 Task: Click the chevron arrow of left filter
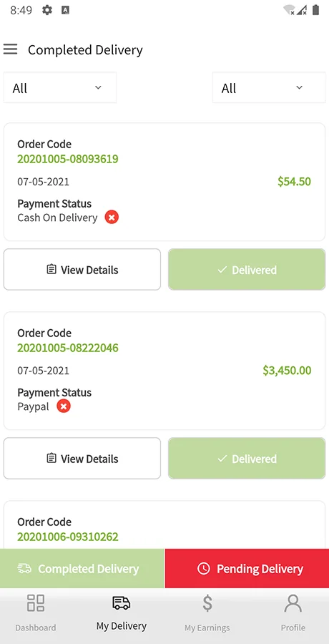[x=98, y=87]
